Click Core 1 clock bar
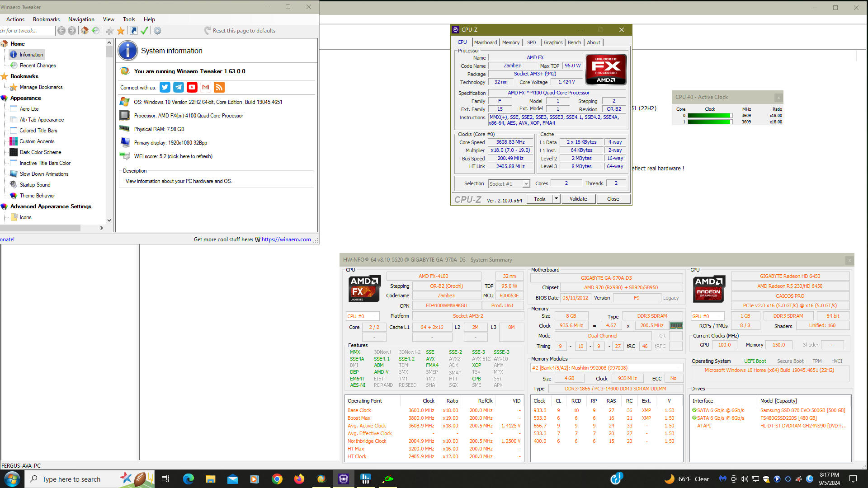This screenshot has height=488, width=868. [710, 122]
